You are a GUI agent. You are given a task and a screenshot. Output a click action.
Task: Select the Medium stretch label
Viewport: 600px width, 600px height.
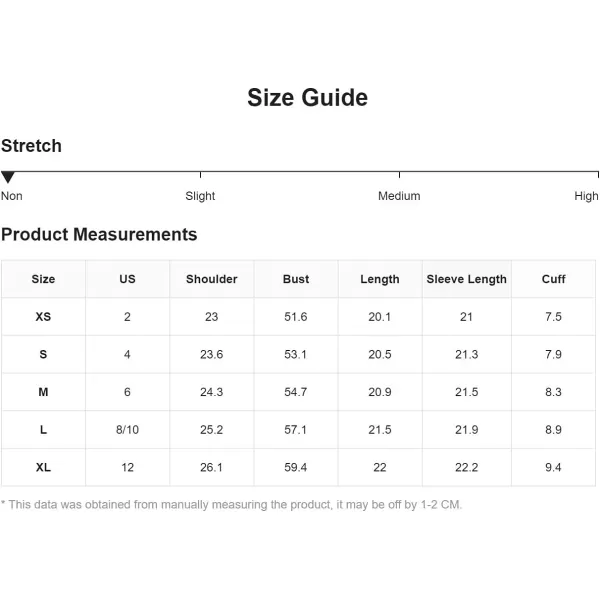(x=399, y=196)
